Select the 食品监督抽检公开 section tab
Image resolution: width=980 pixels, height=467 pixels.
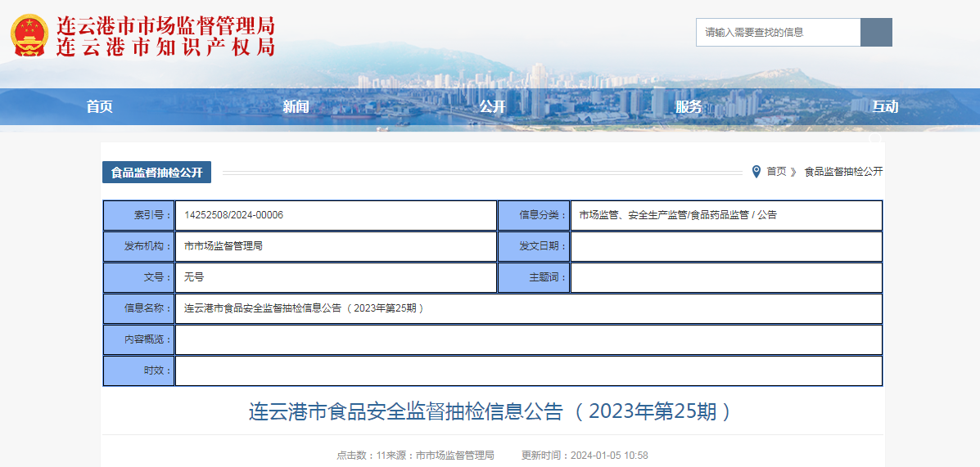(157, 173)
